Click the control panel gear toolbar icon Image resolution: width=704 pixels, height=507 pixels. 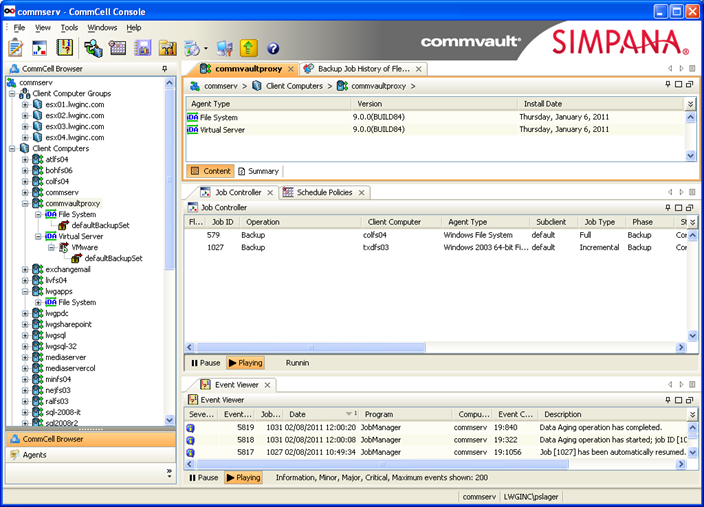click(x=192, y=48)
